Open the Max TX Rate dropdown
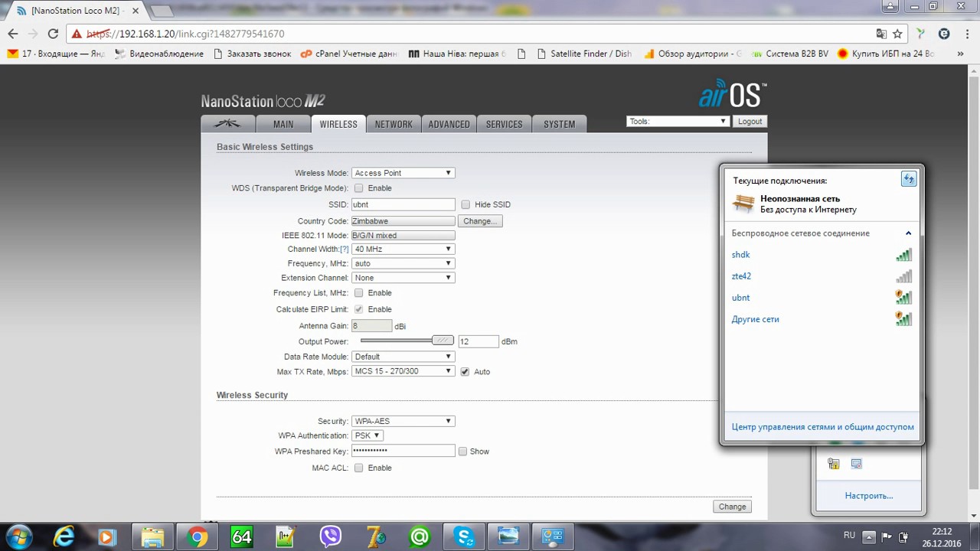 click(403, 371)
